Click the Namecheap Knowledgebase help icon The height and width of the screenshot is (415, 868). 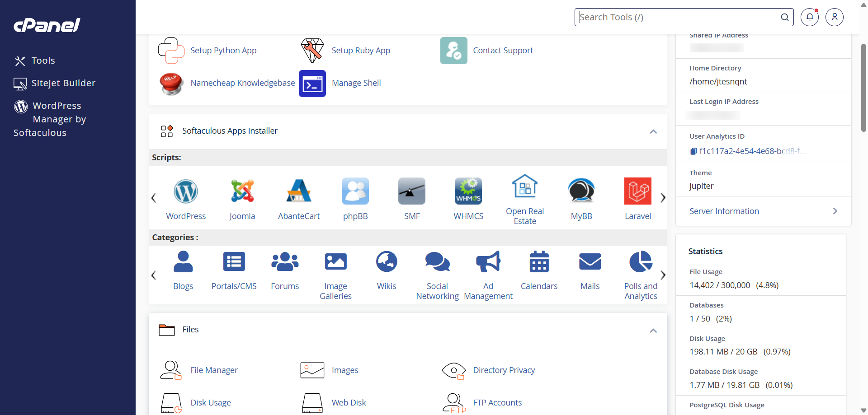[x=171, y=84]
